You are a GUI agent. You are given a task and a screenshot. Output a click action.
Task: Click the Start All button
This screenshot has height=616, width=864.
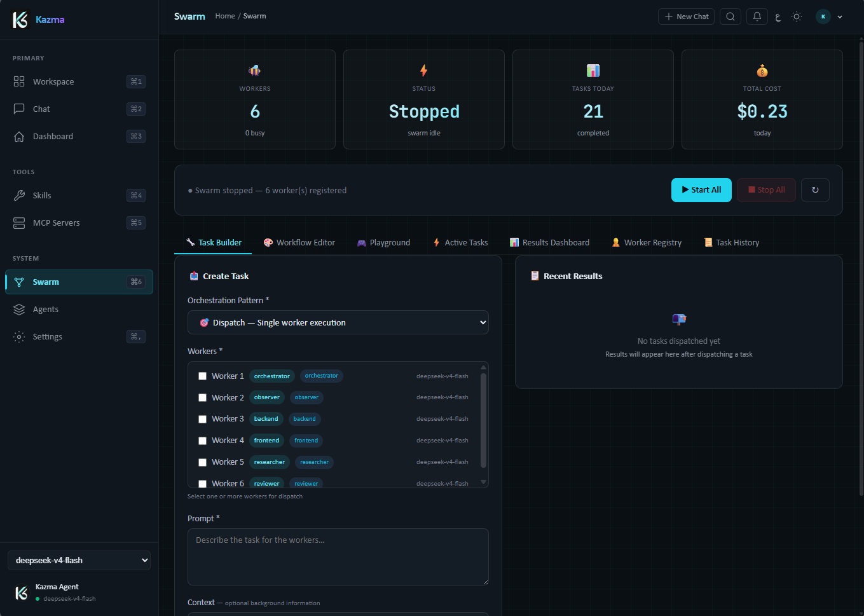(x=701, y=190)
